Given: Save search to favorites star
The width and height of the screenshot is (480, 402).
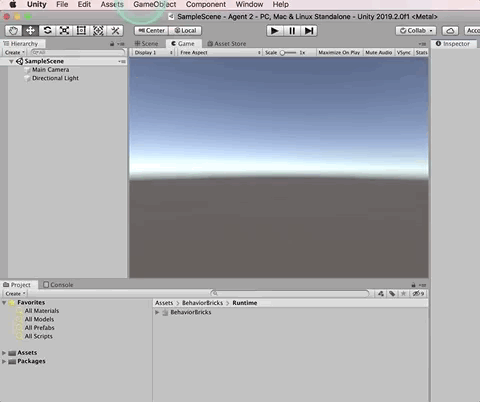Looking at the screenshot, I should [x=403, y=294].
